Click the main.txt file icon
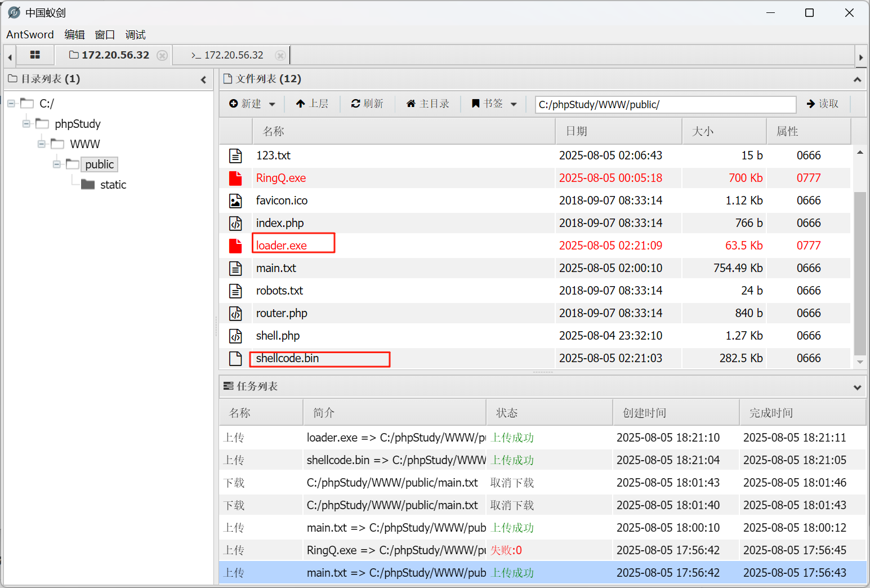This screenshot has height=588, width=870. pyautogui.click(x=235, y=268)
